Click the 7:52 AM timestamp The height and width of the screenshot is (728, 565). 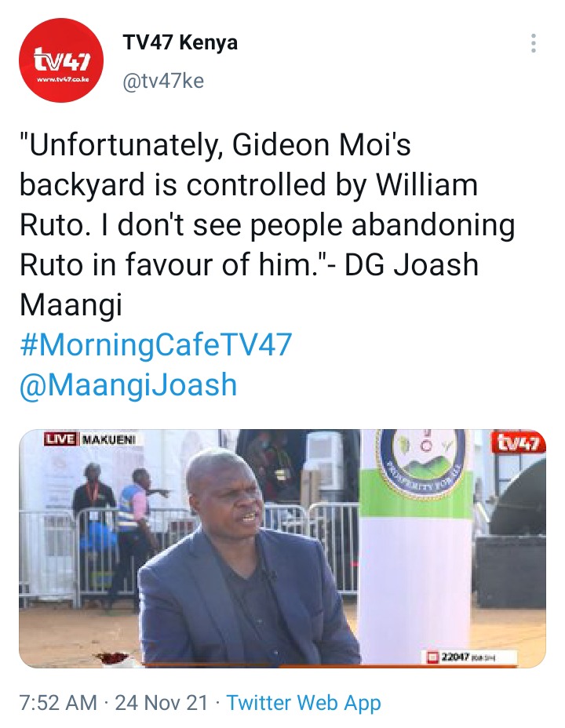coord(58,702)
